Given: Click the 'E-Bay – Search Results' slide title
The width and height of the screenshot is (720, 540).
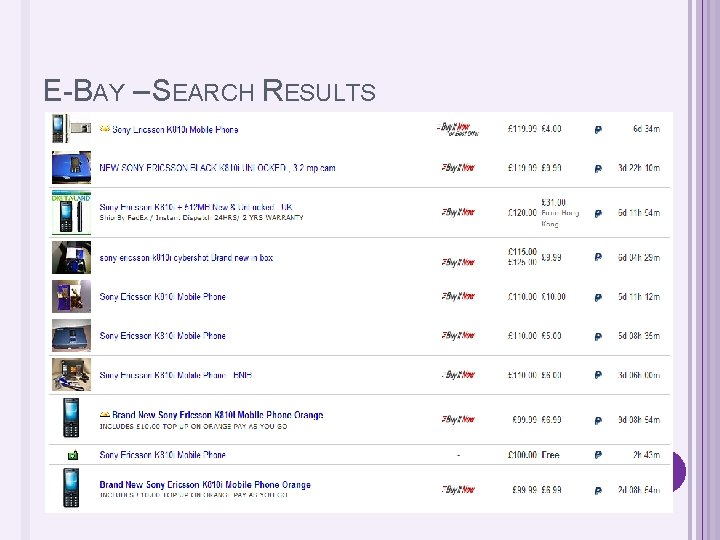Looking at the screenshot, I should coord(209,90).
